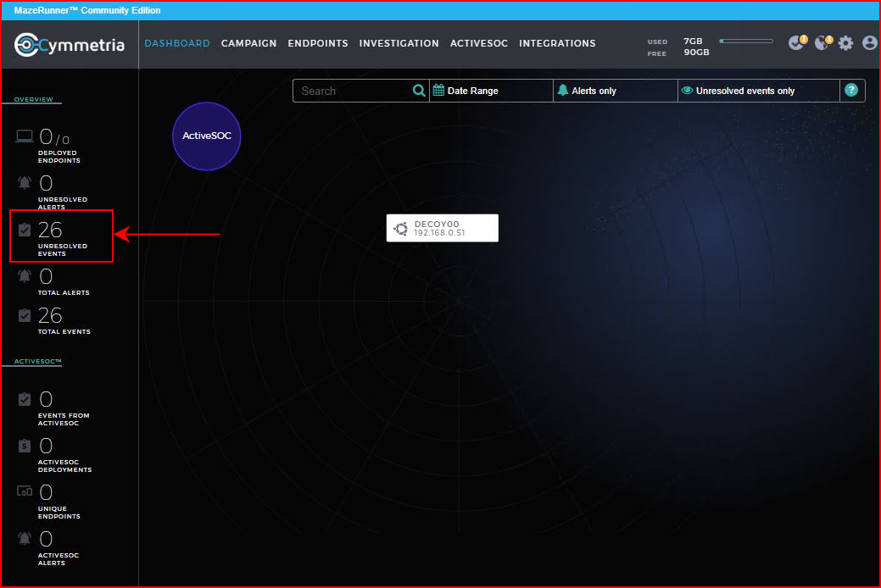
Task: Click the 7GB used storage value
Action: 693,41
